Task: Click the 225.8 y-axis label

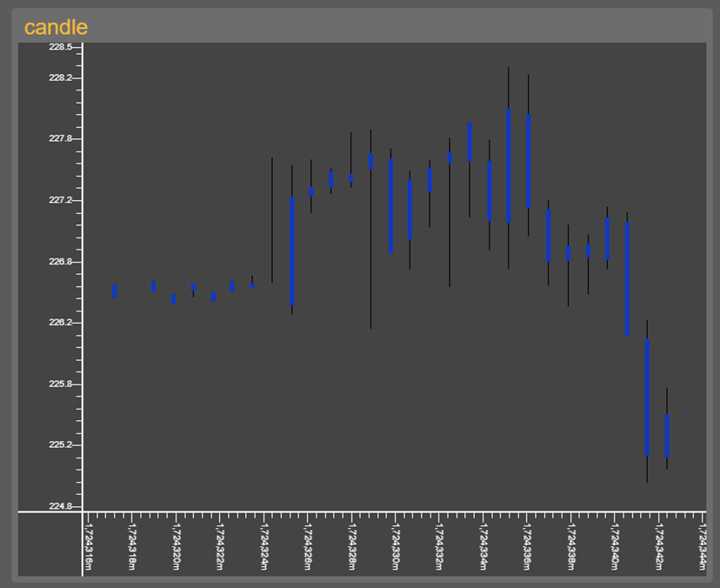Action: (x=61, y=384)
